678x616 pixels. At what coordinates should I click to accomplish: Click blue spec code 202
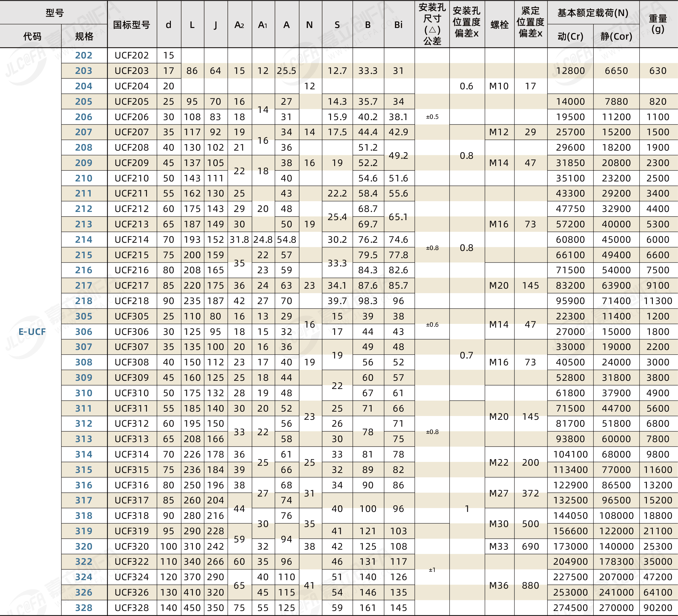pyautogui.click(x=84, y=55)
